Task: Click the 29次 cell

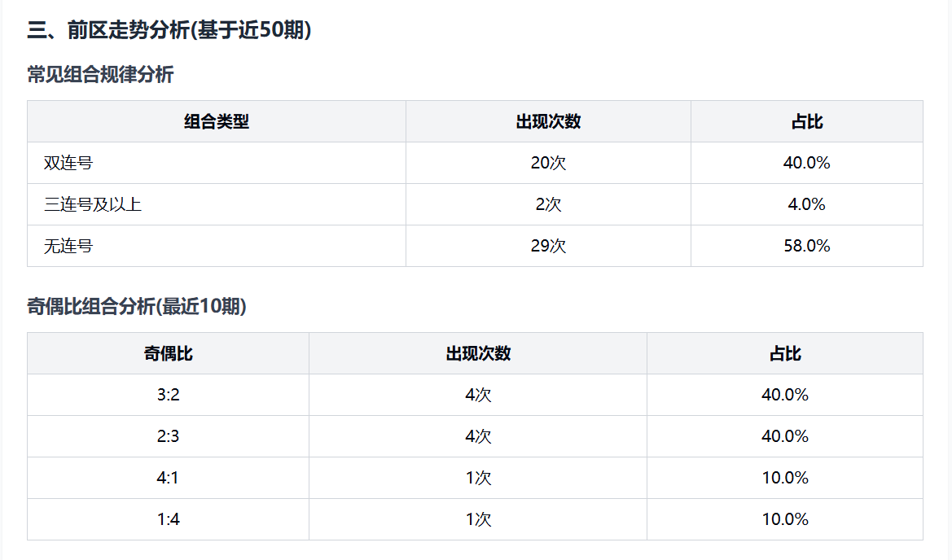Action: [x=548, y=247]
